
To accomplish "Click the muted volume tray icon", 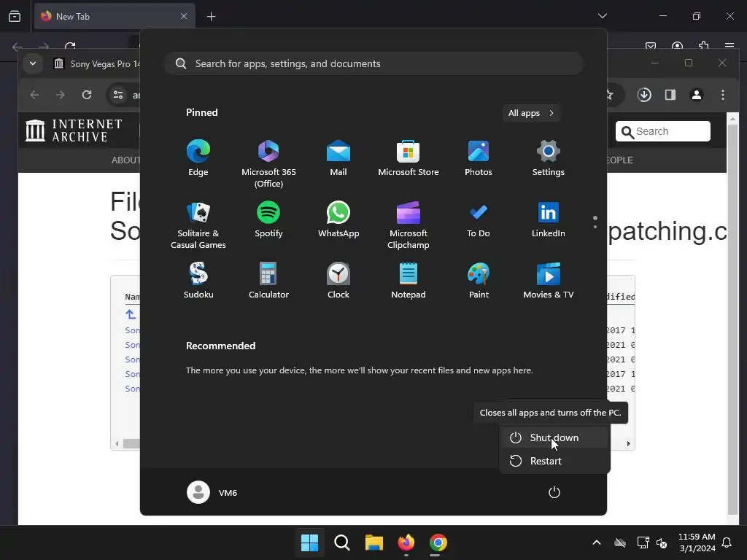I will 662,542.
